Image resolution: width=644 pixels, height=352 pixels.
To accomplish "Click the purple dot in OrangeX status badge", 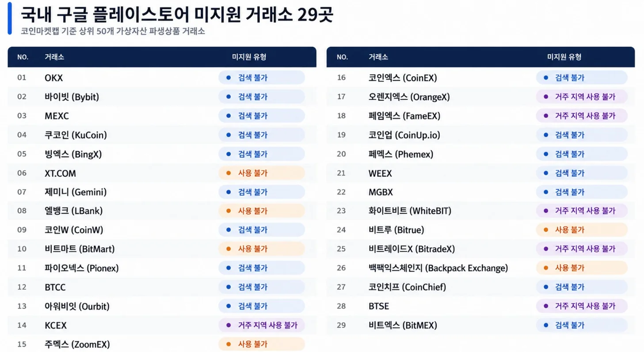I will (546, 97).
